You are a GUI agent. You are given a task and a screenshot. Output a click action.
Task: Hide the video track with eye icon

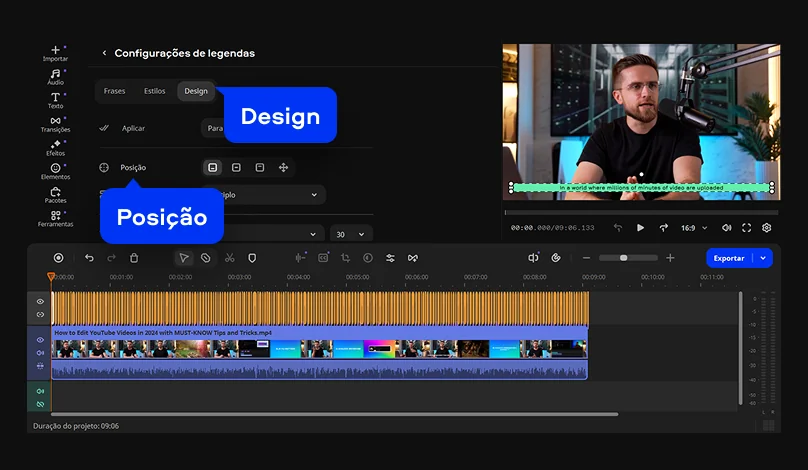[41, 340]
